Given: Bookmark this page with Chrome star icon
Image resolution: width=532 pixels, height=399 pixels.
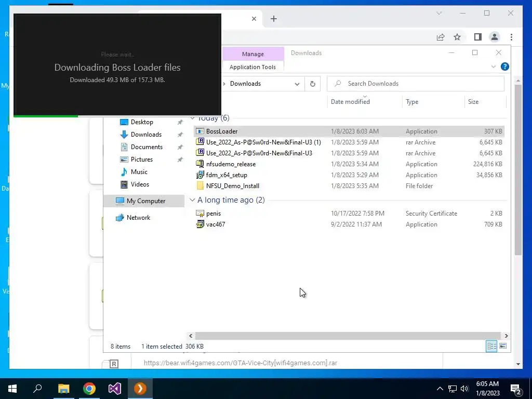Looking at the screenshot, I should coord(457,37).
